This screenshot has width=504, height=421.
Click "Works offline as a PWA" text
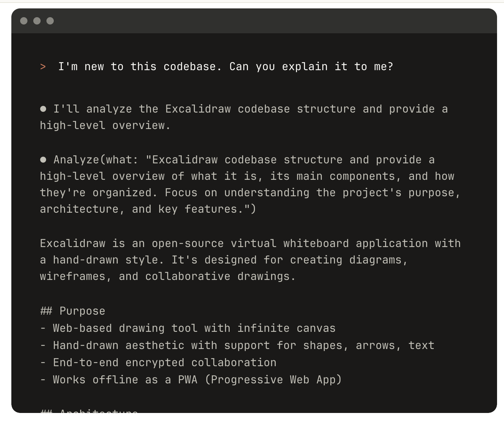click(x=125, y=380)
